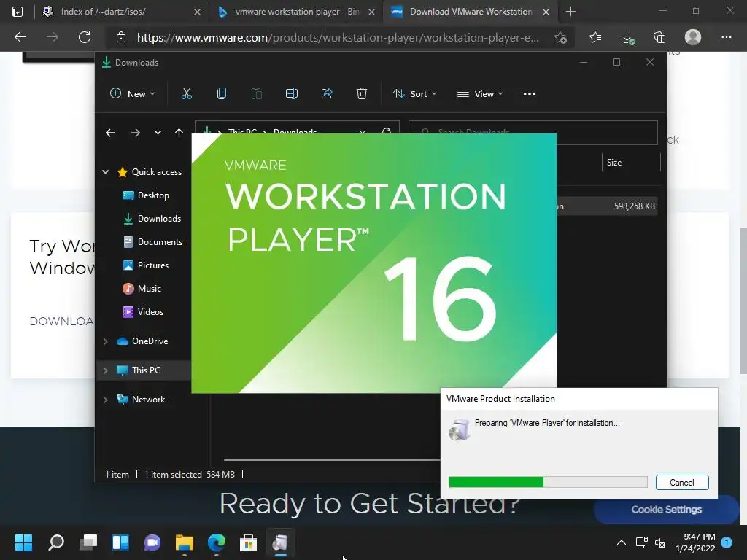Click the webpage vertical scrollbar
This screenshot has width=747, height=560.
[x=743, y=301]
